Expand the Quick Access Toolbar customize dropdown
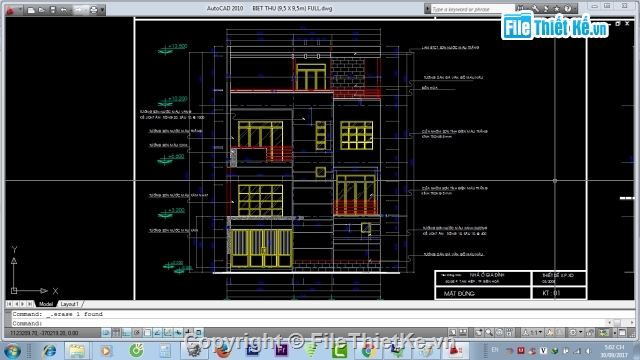 [102, 10]
